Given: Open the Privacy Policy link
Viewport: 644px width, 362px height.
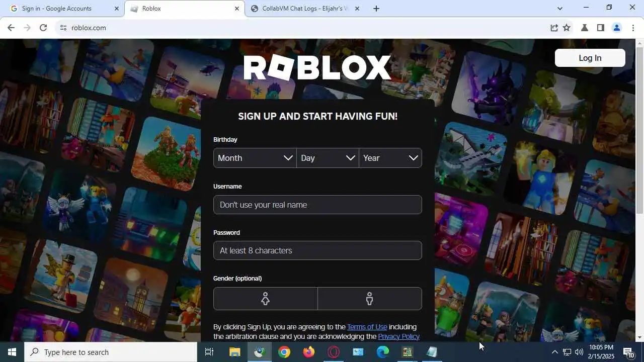Looking at the screenshot, I should 399,336.
